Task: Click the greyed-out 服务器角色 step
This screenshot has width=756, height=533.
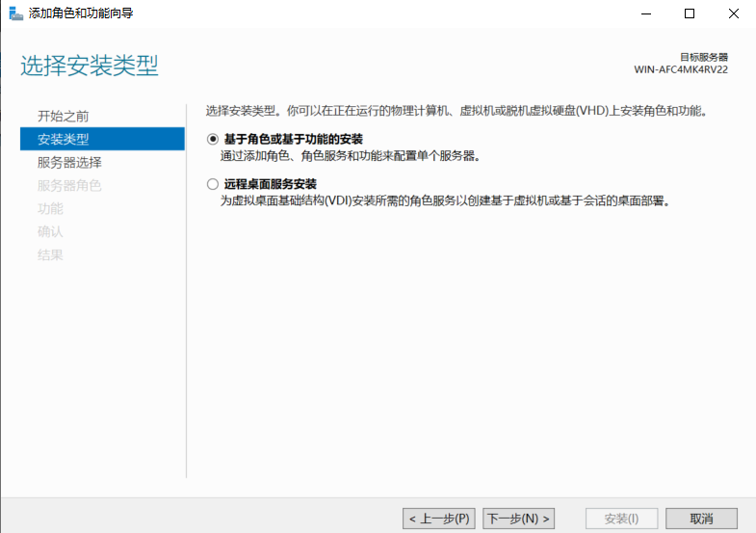Action: (x=69, y=186)
